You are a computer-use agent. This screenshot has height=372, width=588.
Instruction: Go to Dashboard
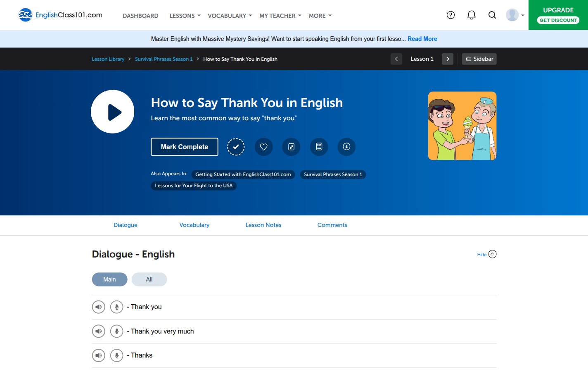click(140, 16)
